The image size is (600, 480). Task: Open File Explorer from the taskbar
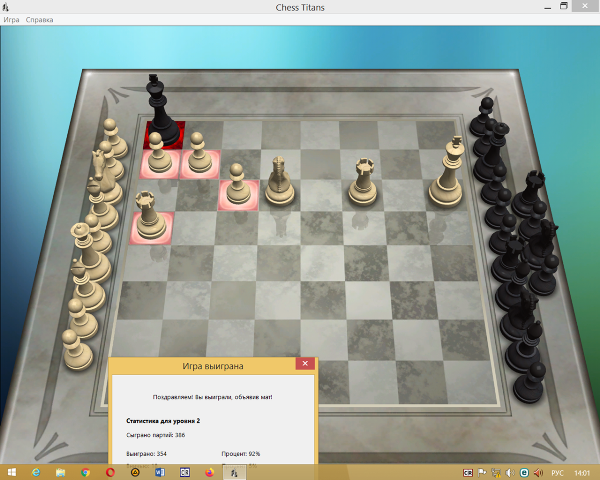pos(60,471)
